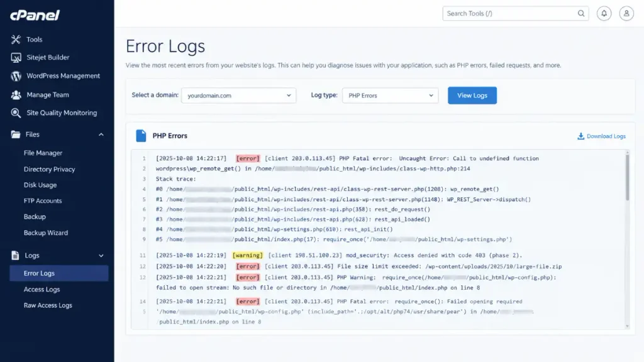644x362 pixels.
Task: Select Access Logs in sidebar
Action: pyautogui.click(x=42, y=289)
